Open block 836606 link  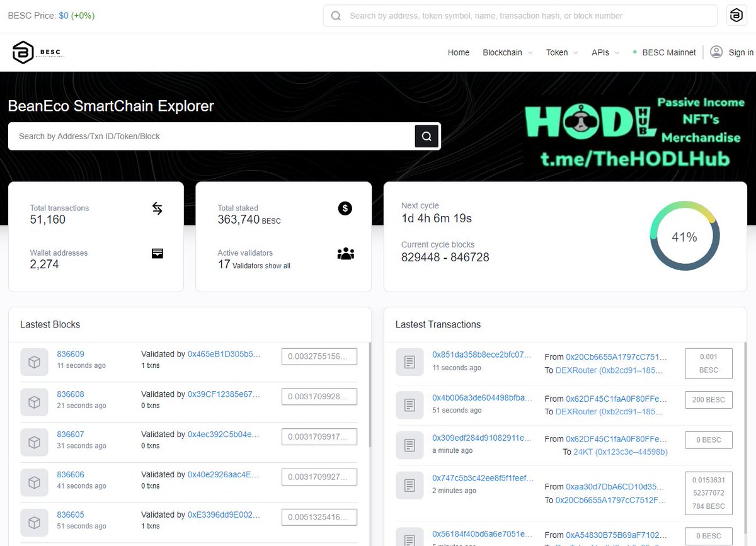tap(71, 475)
